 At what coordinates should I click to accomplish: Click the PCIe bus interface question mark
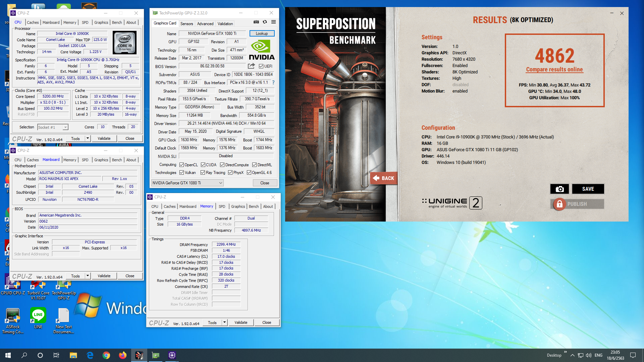273,82
